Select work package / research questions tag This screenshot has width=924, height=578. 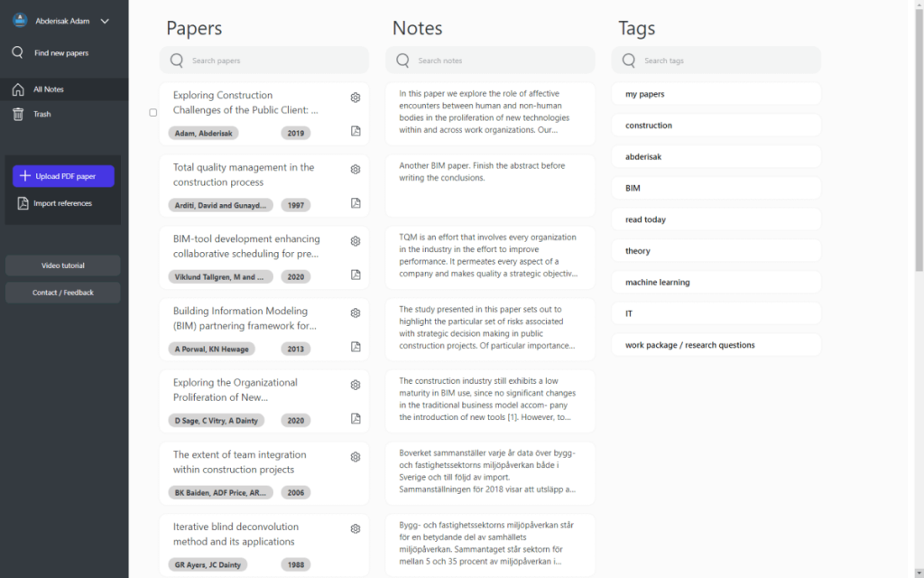pos(716,345)
